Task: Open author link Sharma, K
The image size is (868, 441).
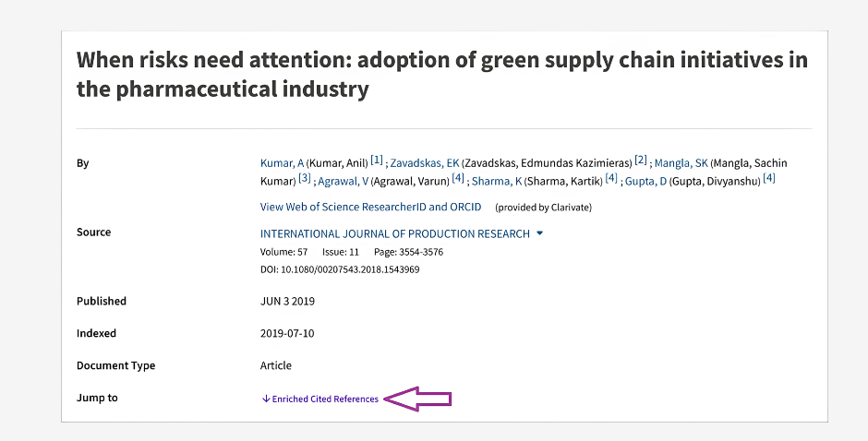Action: [x=497, y=182]
